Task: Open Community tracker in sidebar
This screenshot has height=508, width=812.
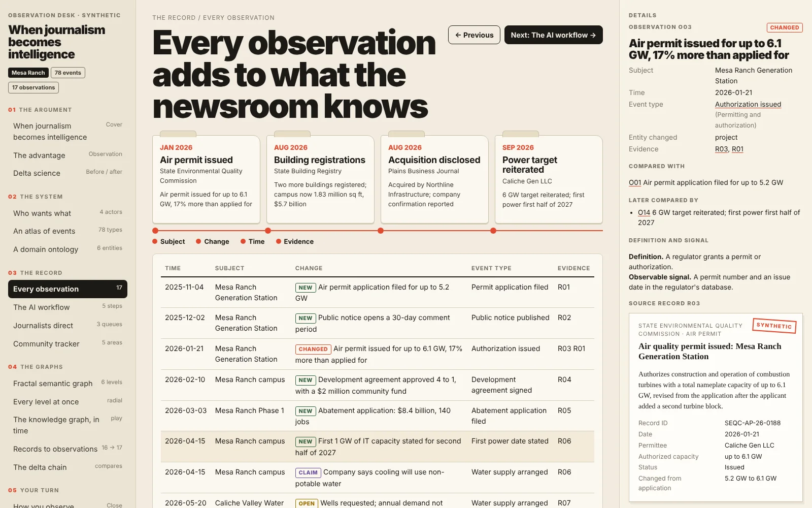Action: pyautogui.click(x=67, y=344)
